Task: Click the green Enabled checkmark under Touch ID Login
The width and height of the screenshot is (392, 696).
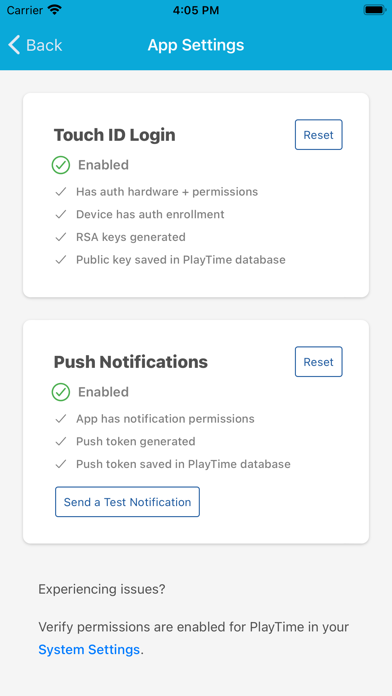Action: [x=61, y=165]
